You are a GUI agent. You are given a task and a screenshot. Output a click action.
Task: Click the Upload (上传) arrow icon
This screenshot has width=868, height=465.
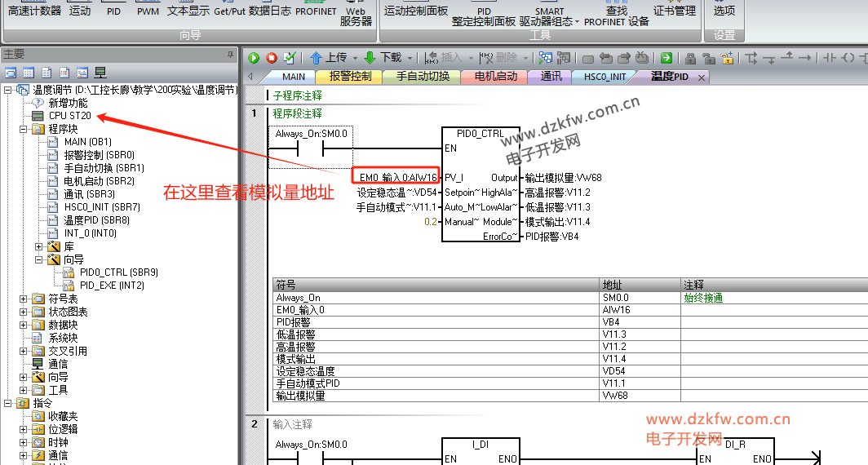click(x=316, y=58)
